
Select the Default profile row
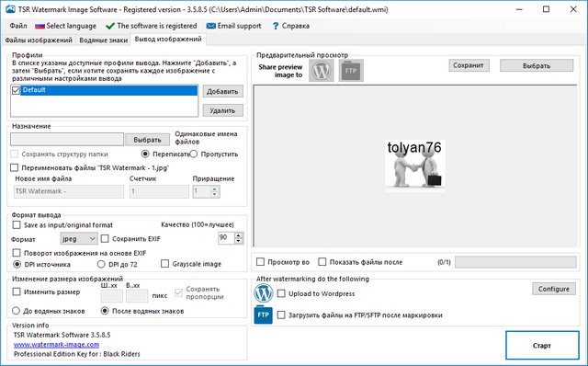(x=108, y=90)
